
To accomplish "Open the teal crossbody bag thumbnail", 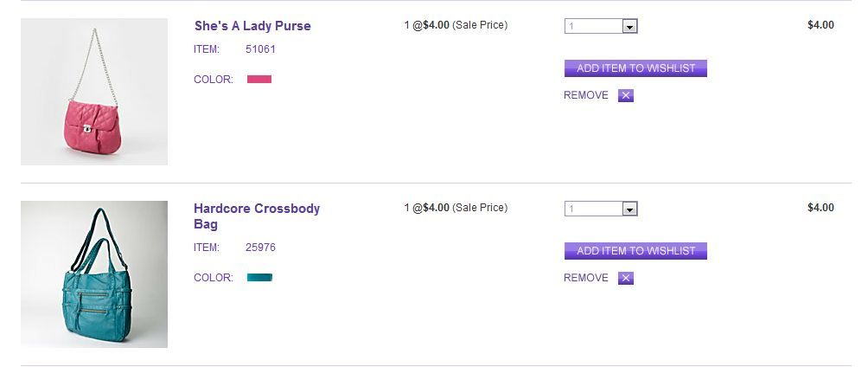I will 94,274.
